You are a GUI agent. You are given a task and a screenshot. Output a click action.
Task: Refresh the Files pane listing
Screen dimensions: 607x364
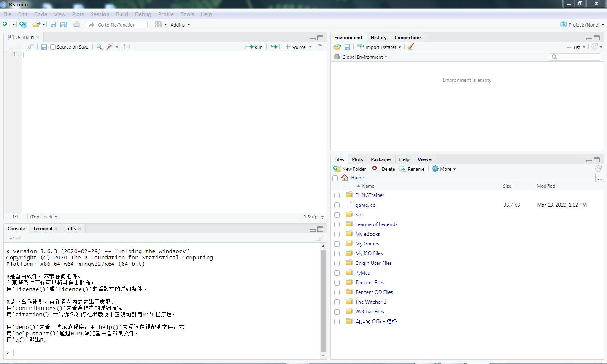pos(598,169)
